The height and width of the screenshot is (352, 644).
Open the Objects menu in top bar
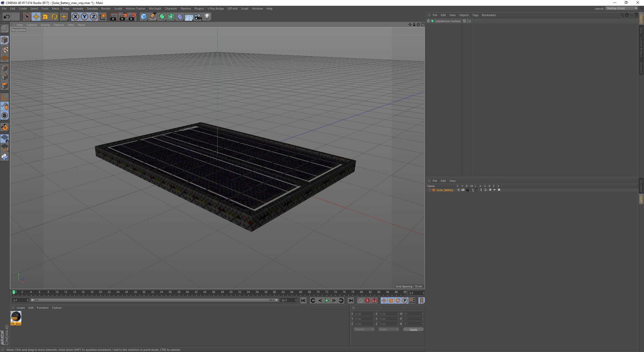coord(464,15)
